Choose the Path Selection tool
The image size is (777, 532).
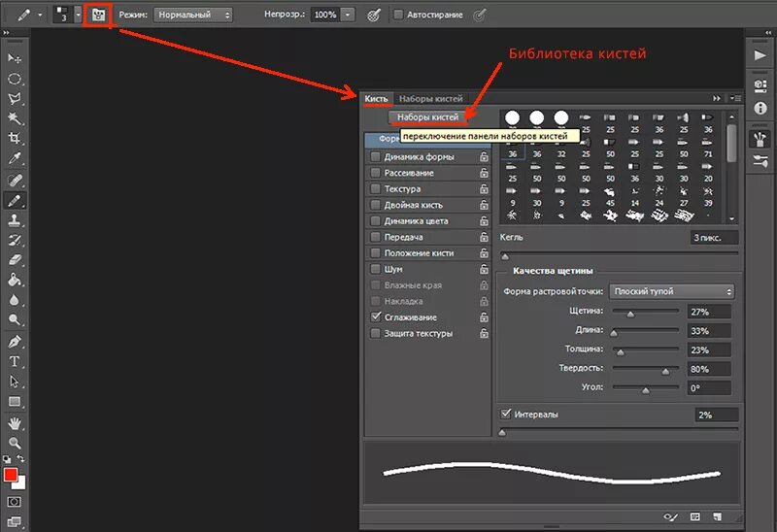[15, 382]
